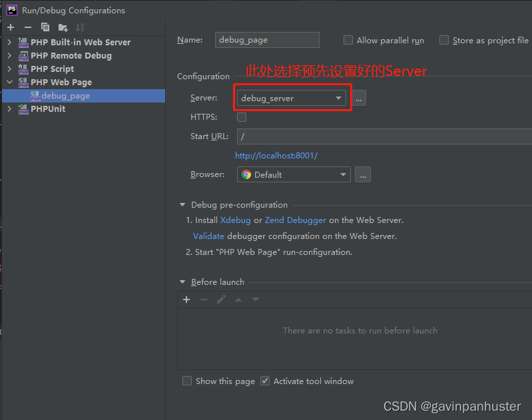Click the PHP Script icon
This screenshot has height=420, width=532.
point(23,69)
